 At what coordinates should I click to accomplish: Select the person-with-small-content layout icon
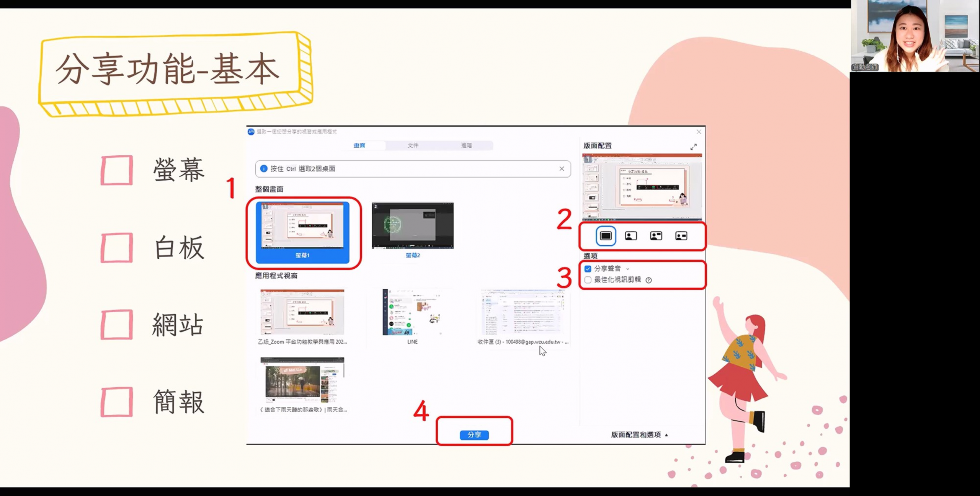[x=656, y=236]
